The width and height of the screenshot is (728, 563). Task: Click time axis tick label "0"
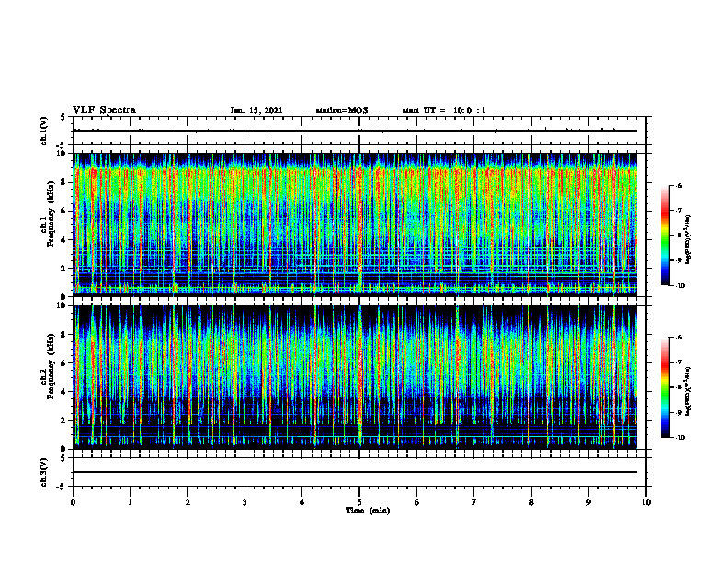click(73, 502)
